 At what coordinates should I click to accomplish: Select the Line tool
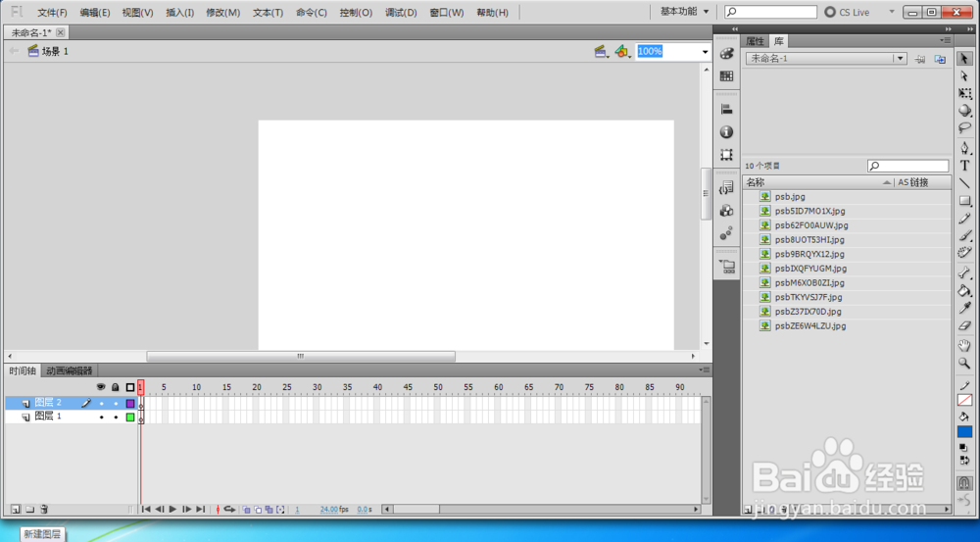click(964, 183)
